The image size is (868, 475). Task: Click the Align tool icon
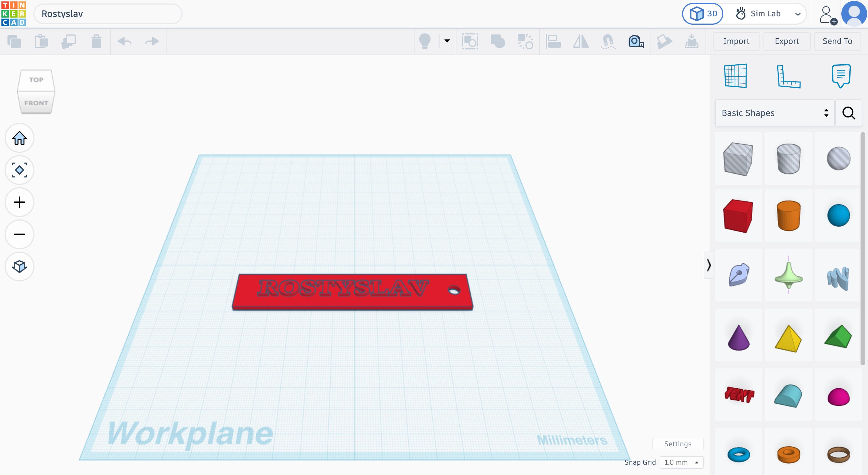(553, 41)
